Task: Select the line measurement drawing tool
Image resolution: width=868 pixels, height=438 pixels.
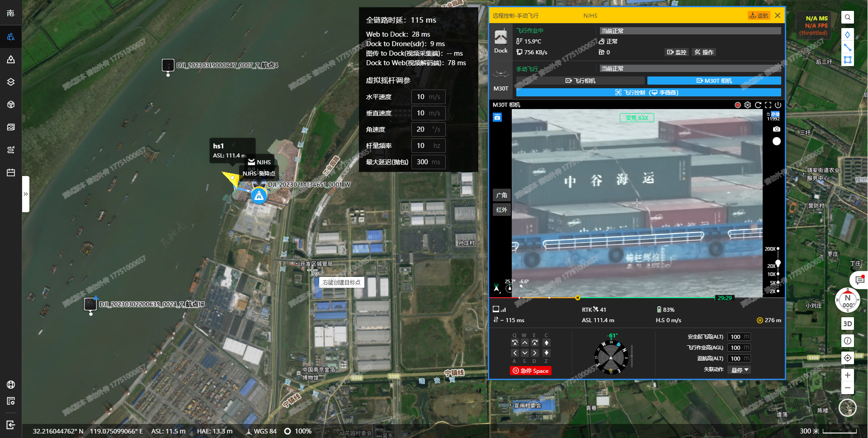Action: pos(847,48)
